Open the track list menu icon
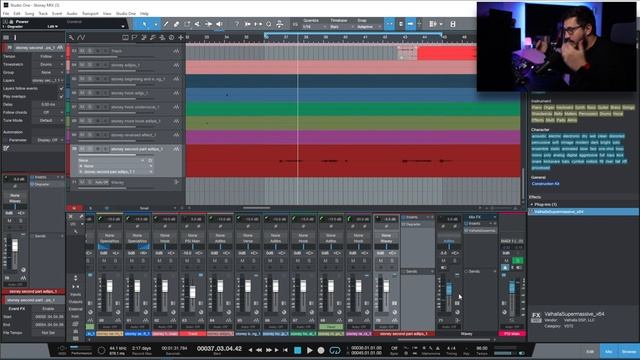640x360 pixels. [x=6, y=37]
